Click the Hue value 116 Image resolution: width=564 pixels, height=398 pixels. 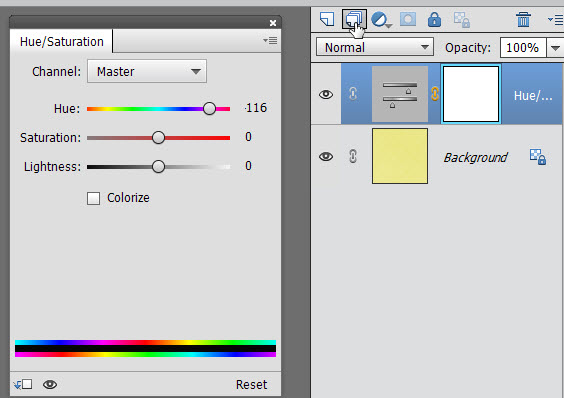(x=256, y=108)
